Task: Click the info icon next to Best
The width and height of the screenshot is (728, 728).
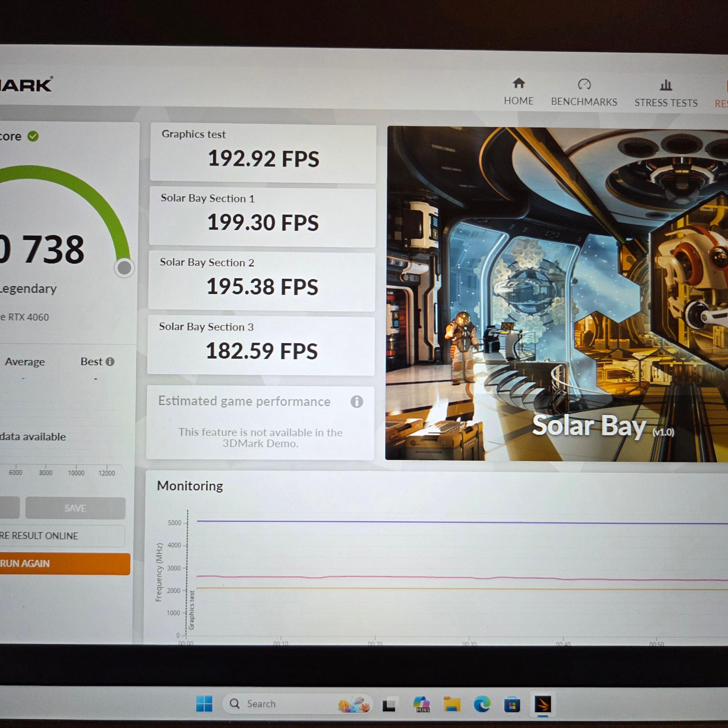Action: click(110, 362)
